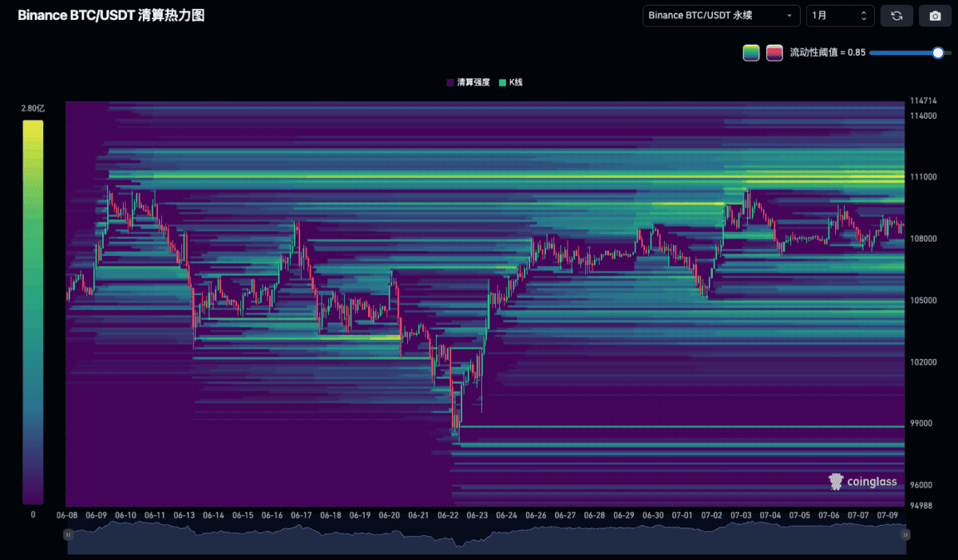Viewport: 958px width, 560px height.
Task: Click the 07-05 date axis label
Action: [800, 515]
